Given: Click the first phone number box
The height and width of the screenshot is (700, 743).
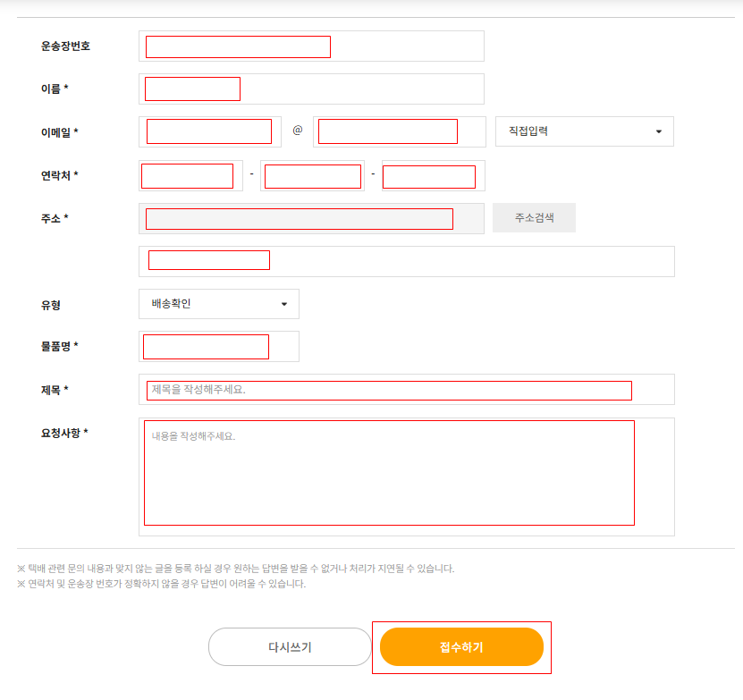Looking at the screenshot, I should pyautogui.click(x=189, y=175).
